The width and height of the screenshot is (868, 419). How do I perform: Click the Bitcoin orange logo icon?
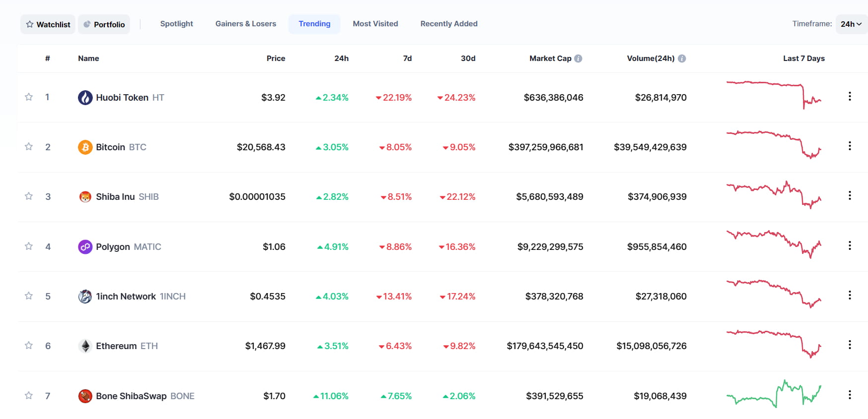(85, 147)
